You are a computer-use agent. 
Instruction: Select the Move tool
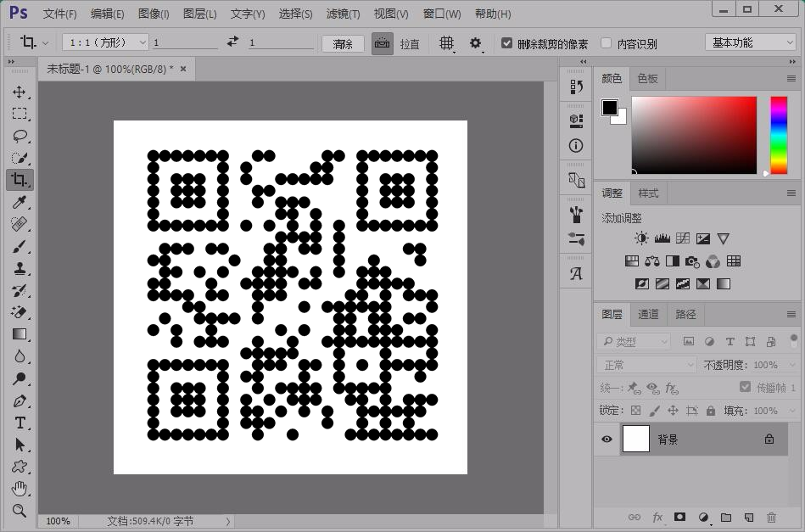tap(20, 92)
